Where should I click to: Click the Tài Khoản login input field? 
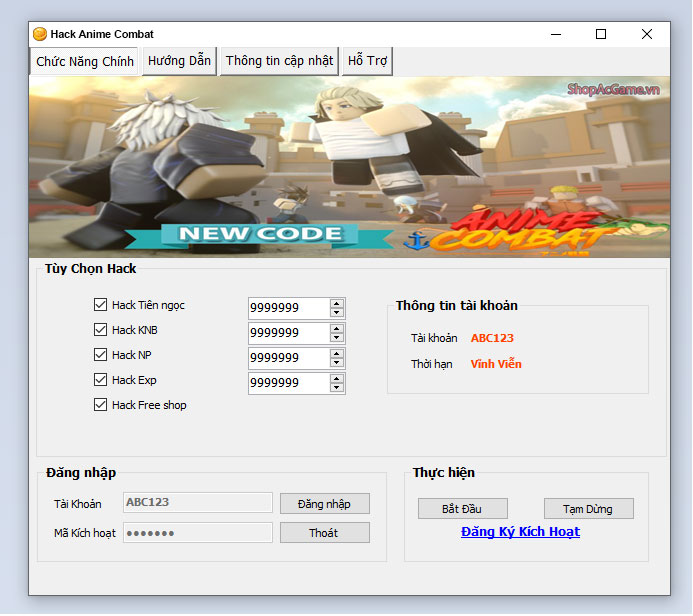[198, 503]
